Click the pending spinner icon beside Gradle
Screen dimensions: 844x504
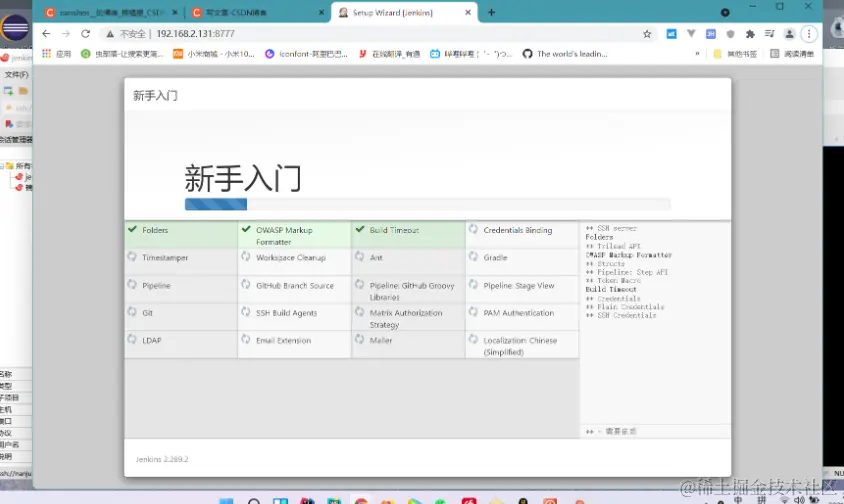pos(473,257)
